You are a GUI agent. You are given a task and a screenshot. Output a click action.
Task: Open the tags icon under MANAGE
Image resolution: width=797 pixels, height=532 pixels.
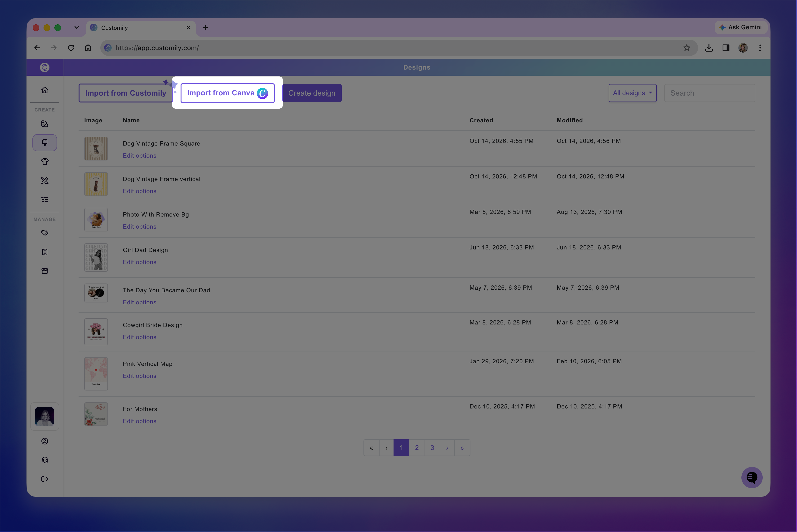point(44,233)
